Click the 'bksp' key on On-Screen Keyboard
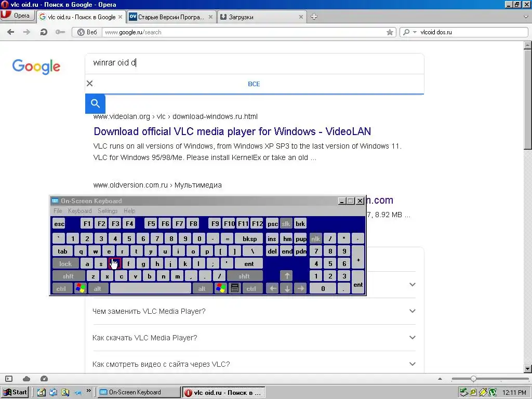 pyautogui.click(x=249, y=239)
